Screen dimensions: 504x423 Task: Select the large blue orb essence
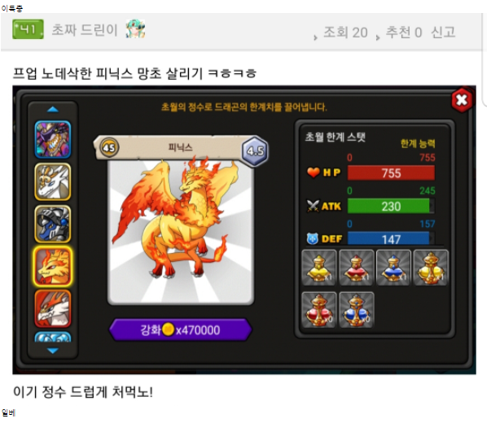(356, 310)
